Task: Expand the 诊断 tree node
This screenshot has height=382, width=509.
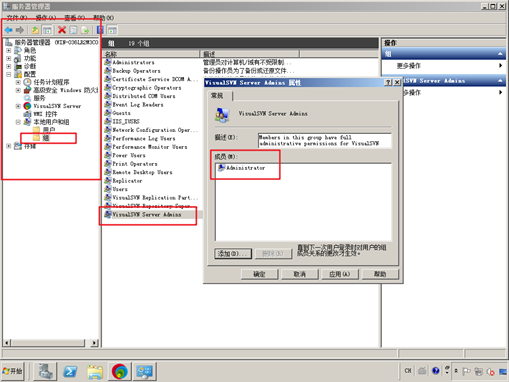Action: [9, 66]
